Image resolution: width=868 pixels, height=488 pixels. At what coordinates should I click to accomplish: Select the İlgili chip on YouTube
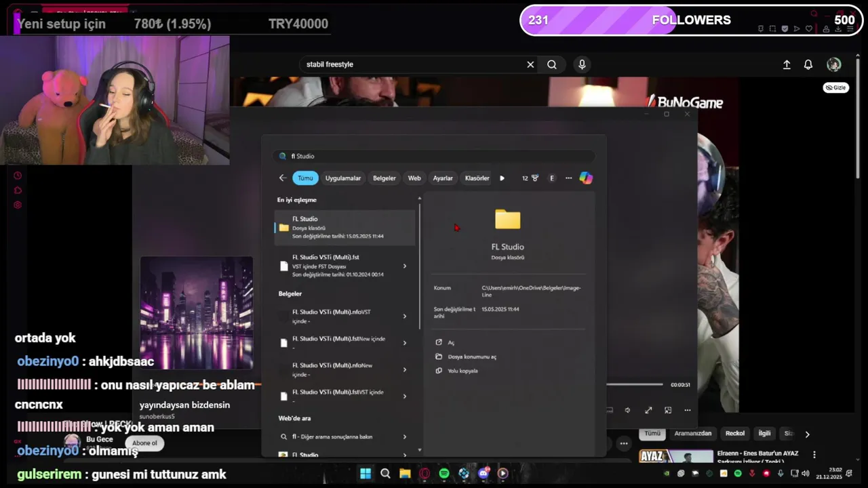pyautogui.click(x=764, y=433)
